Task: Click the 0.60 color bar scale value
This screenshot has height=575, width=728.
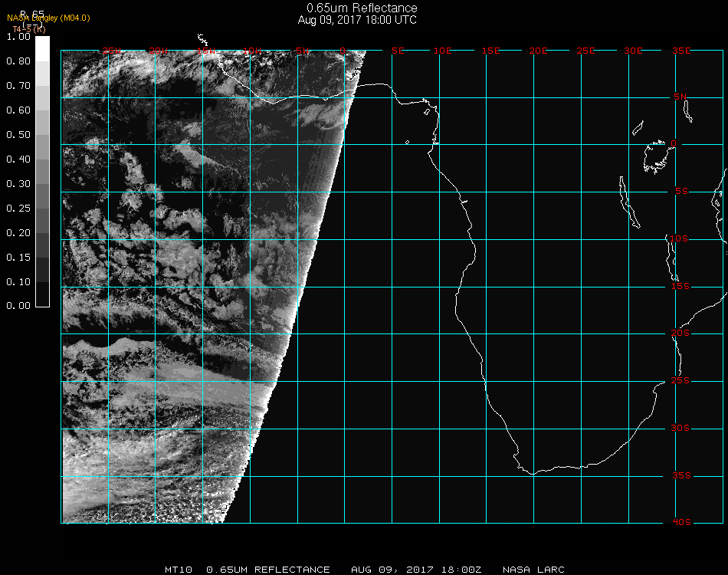Action: (x=18, y=110)
